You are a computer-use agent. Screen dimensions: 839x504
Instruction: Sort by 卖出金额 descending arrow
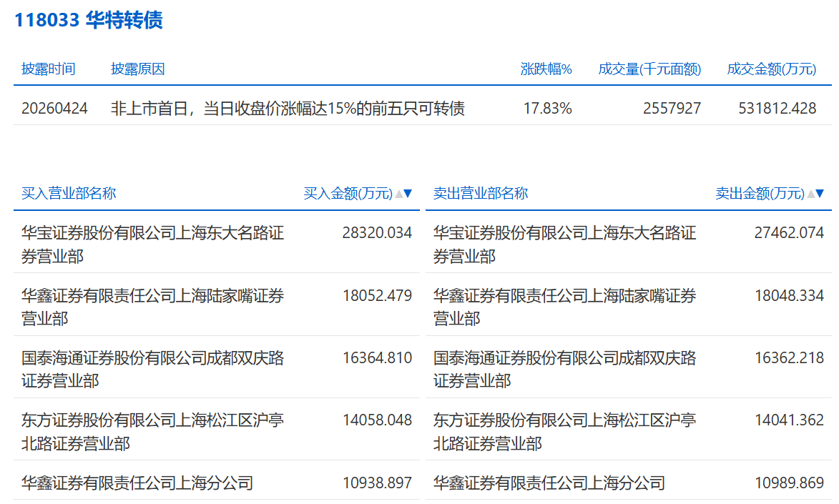coord(820,193)
